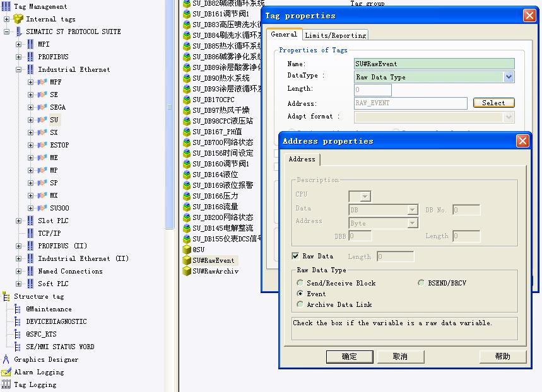This screenshot has height=392, width=542.
Task: Click the Select address button
Action: (493, 103)
